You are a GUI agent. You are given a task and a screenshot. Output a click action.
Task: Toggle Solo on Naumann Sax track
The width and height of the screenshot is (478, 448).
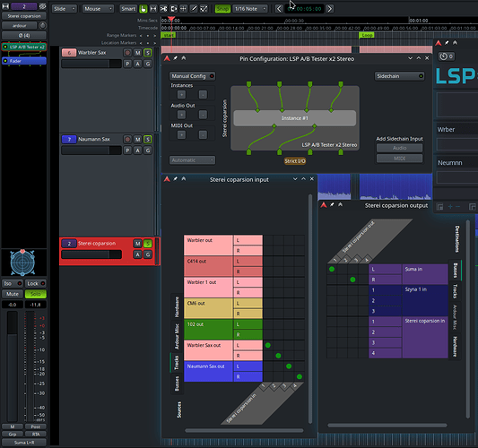(148, 139)
